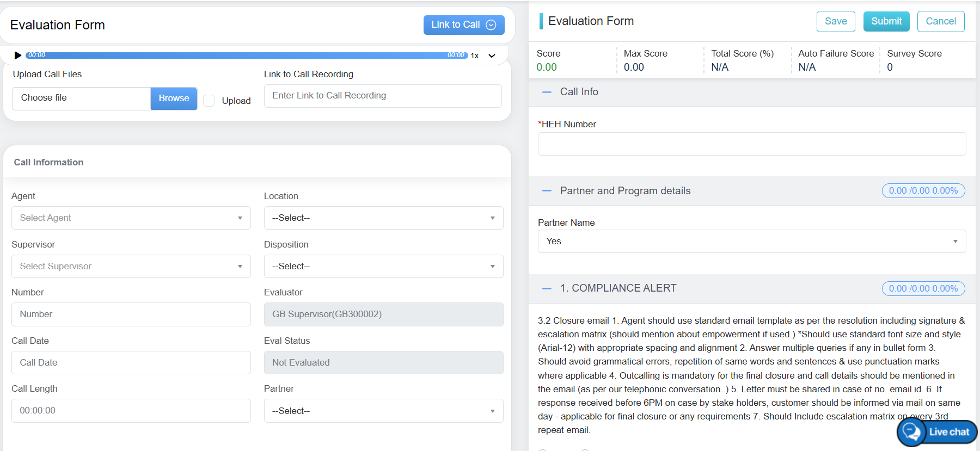Save the evaluation form
Screen dimensions: 980x451
pos(835,21)
